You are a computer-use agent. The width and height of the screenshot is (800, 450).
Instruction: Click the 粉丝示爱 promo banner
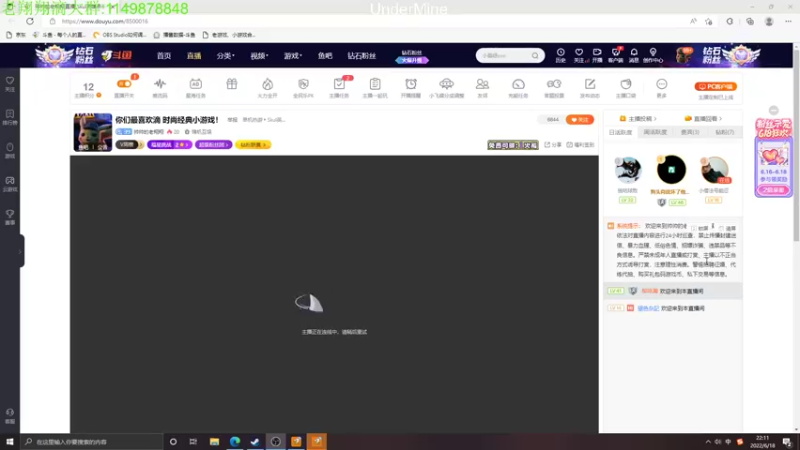[x=773, y=157]
